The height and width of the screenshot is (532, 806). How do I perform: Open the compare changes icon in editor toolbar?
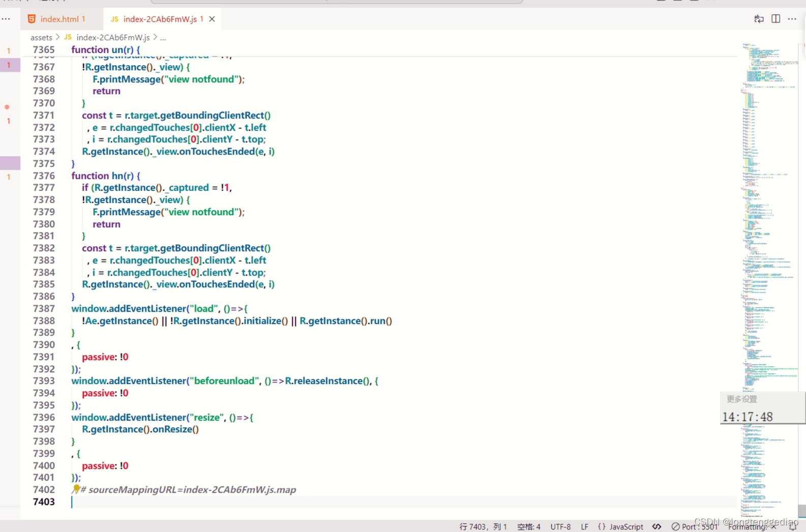coord(759,19)
